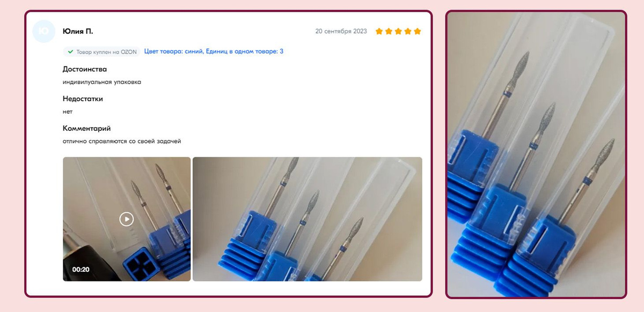Click the second rating star

pyautogui.click(x=389, y=32)
